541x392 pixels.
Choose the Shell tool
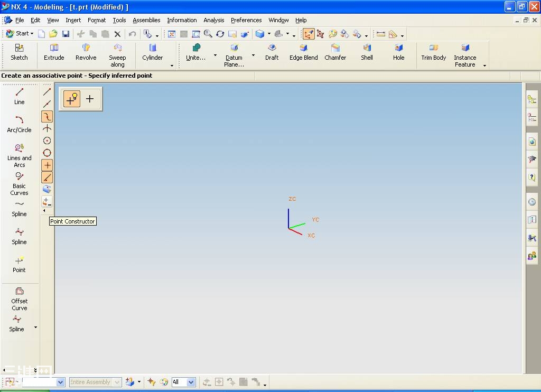367,52
